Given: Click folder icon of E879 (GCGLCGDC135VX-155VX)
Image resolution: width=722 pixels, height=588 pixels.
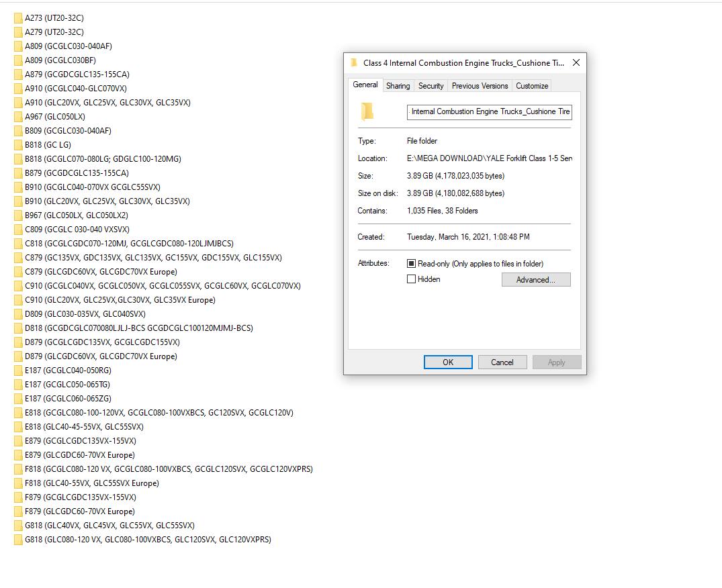Looking at the screenshot, I should pyautogui.click(x=18, y=441).
